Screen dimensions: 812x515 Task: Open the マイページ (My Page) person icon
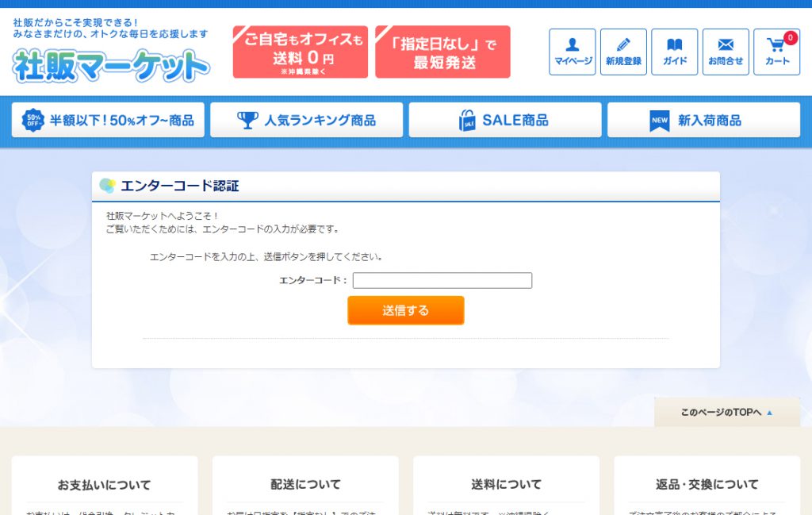(572, 46)
